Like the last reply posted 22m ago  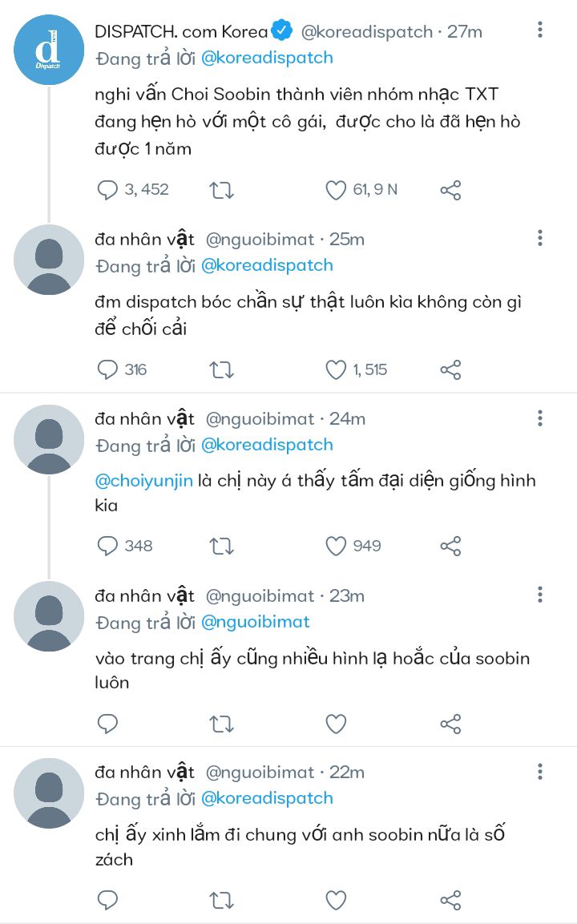point(336,900)
